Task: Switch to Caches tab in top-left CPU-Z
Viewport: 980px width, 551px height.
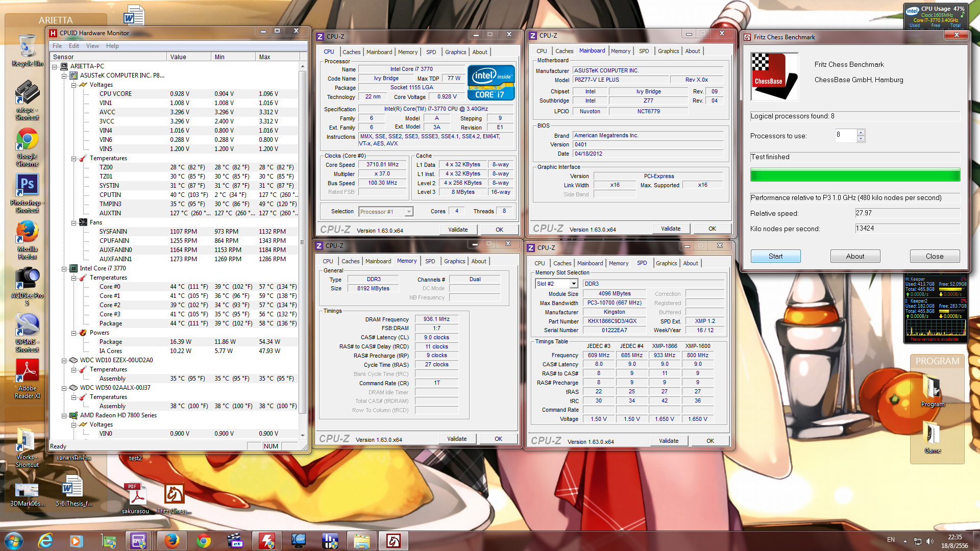Action: click(351, 52)
